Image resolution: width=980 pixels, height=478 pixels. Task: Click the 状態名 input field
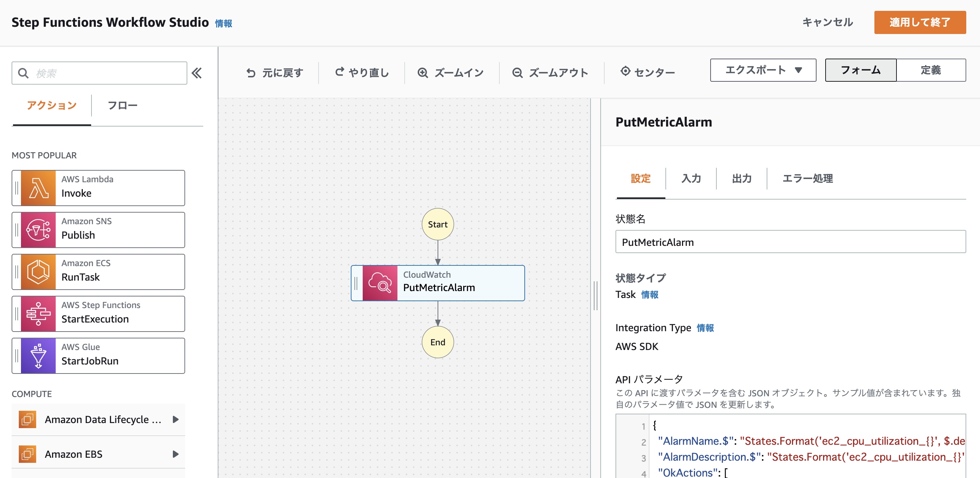(x=790, y=242)
